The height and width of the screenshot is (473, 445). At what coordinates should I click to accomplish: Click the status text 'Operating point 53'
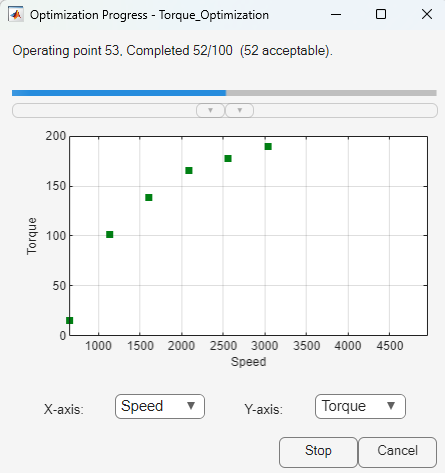point(66,51)
